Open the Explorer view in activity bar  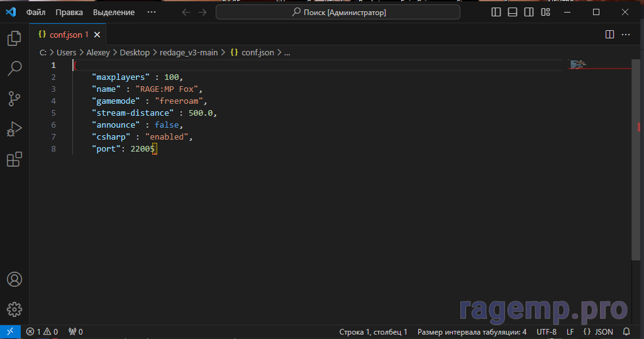[x=14, y=38]
